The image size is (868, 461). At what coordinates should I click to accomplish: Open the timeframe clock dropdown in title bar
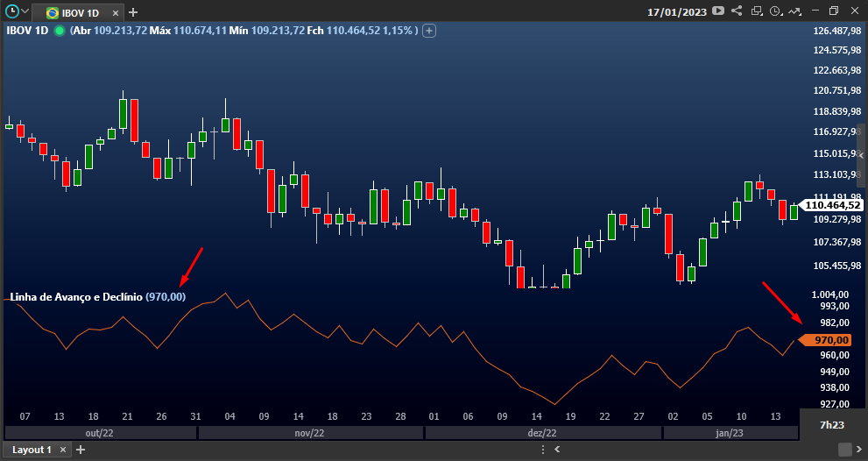pyautogui.click(x=776, y=11)
